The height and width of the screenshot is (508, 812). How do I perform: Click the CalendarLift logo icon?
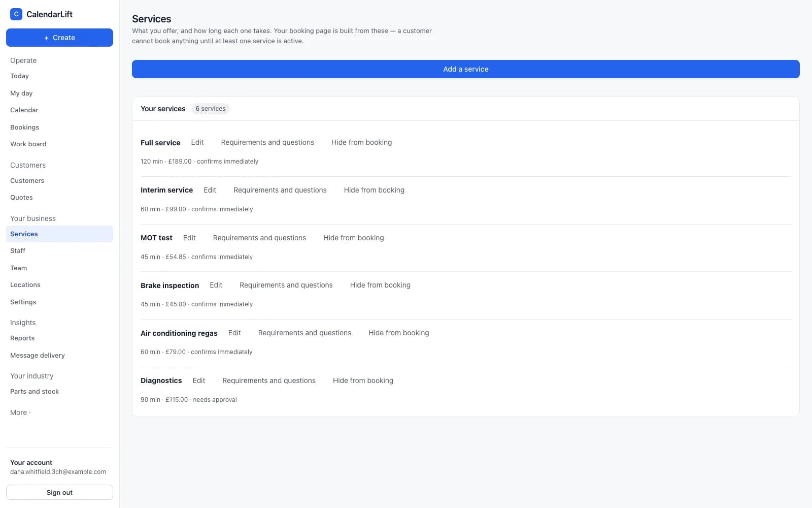pos(16,14)
